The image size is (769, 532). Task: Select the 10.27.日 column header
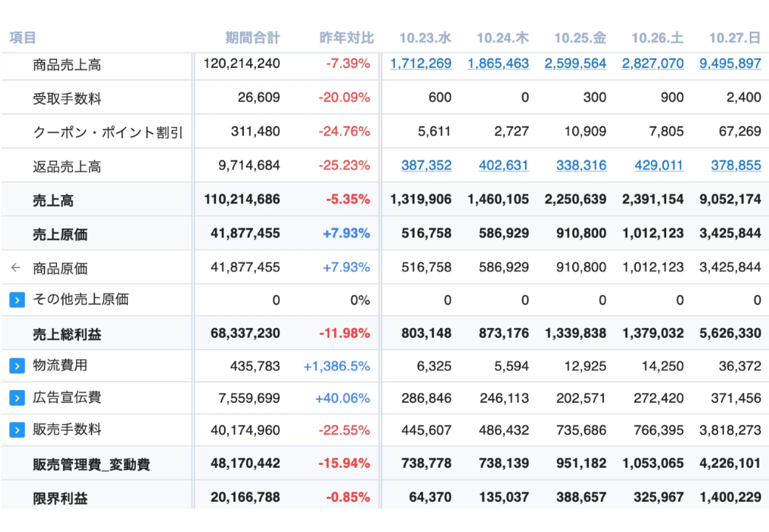[x=735, y=38]
